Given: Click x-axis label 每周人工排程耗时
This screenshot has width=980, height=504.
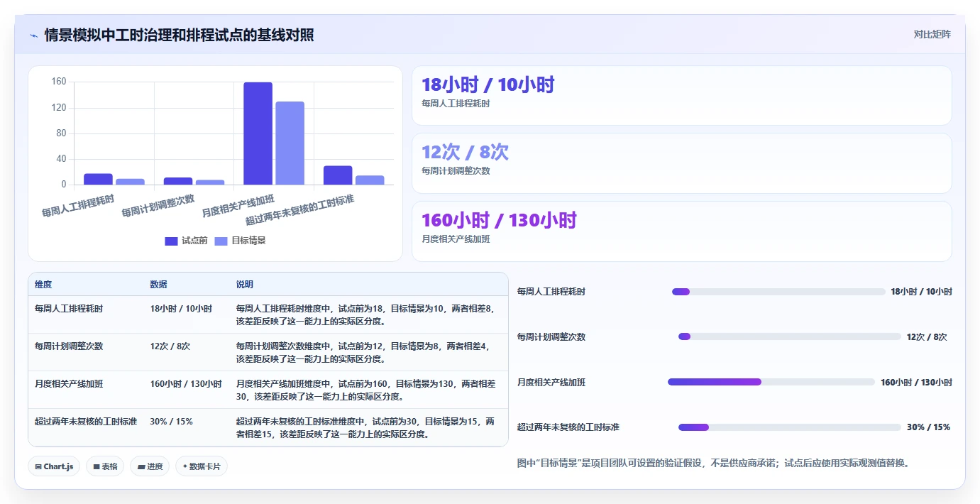Looking at the screenshot, I should [78, 205].
